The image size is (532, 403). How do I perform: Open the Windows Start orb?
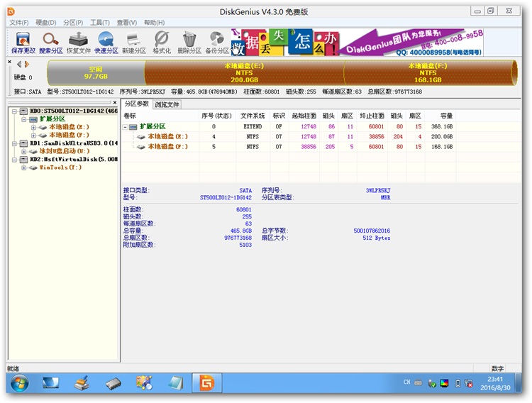tap(19, 383)
